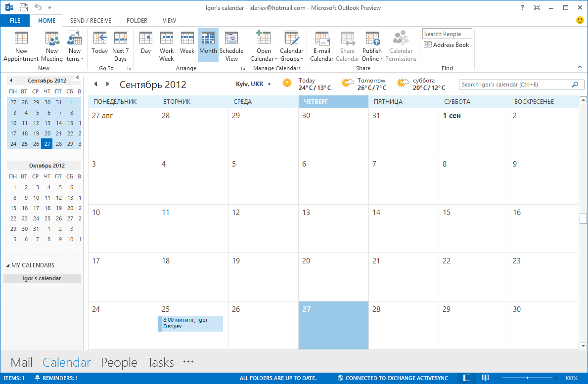Viewport: 588px width, 384px height.
Task: Toggle full screen ribbon display options
Action: coord(537,7)
